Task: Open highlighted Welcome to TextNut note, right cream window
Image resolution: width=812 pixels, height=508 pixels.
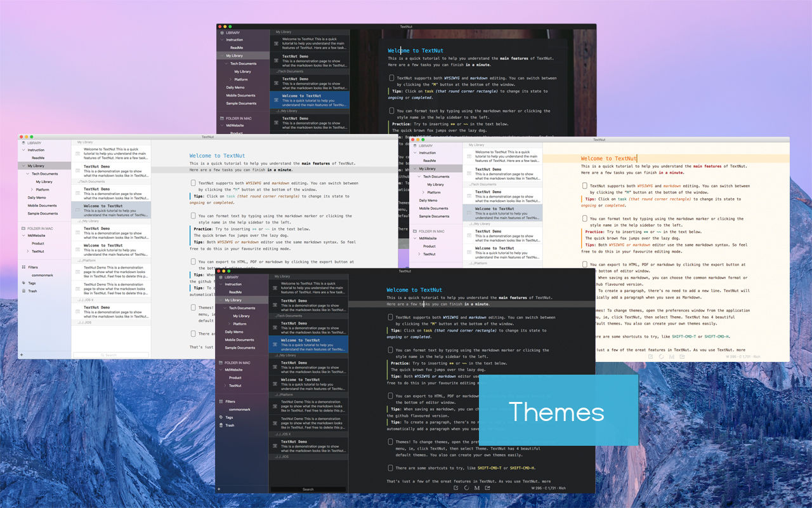Action: coord(502,213)
